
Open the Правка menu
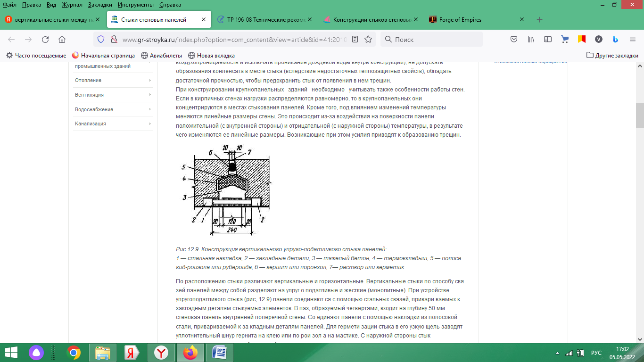tap(31, 5)
